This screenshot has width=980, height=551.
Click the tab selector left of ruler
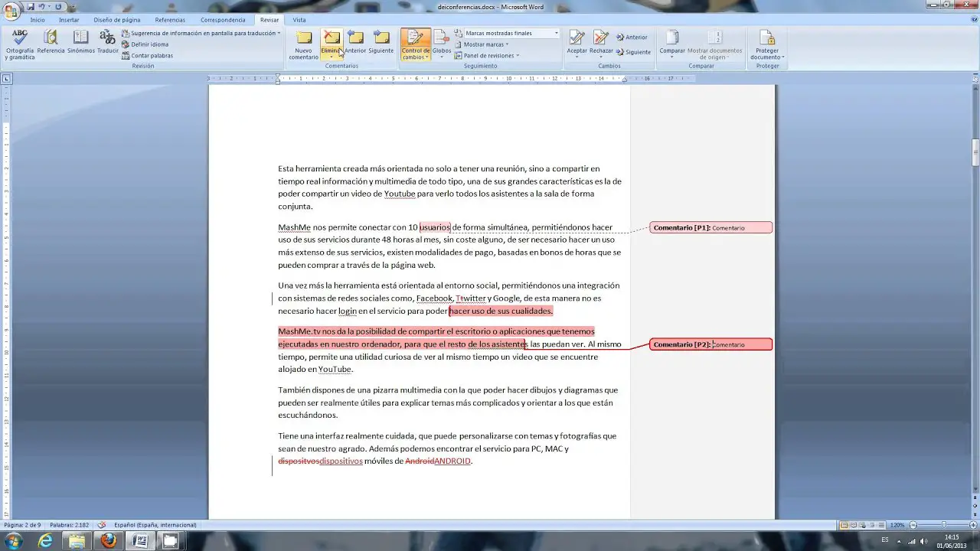[6, 78]
